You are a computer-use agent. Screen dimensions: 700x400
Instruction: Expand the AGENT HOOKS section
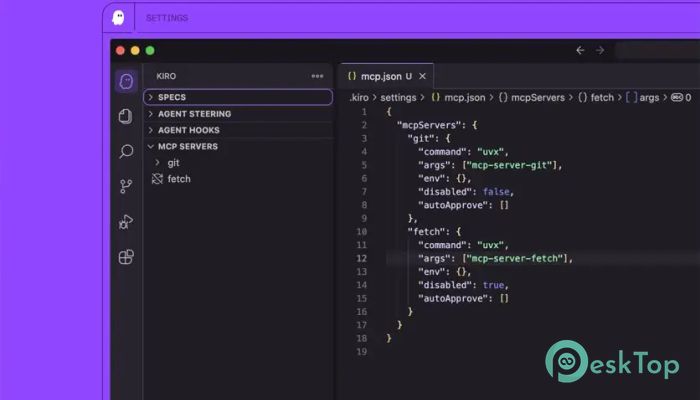[x=238, y=130]
